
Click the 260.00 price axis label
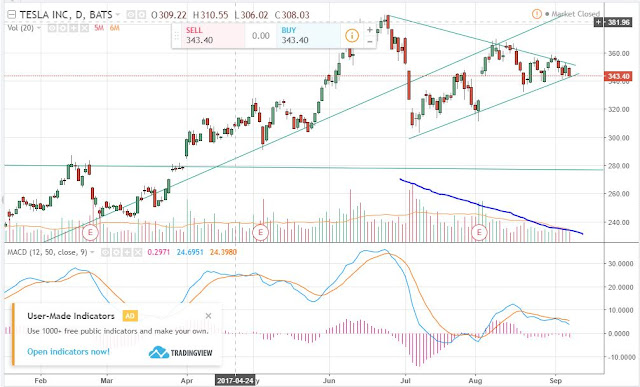click(x=619, y=194)
